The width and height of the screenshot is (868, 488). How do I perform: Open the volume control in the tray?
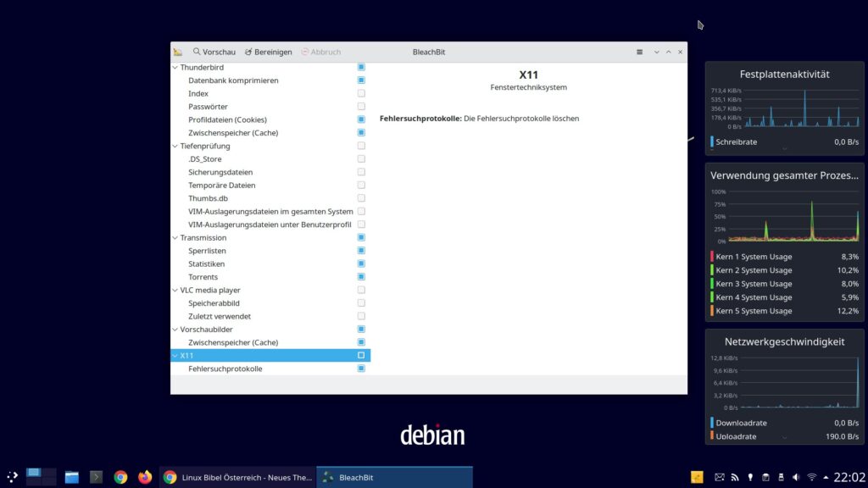(796, 477)
